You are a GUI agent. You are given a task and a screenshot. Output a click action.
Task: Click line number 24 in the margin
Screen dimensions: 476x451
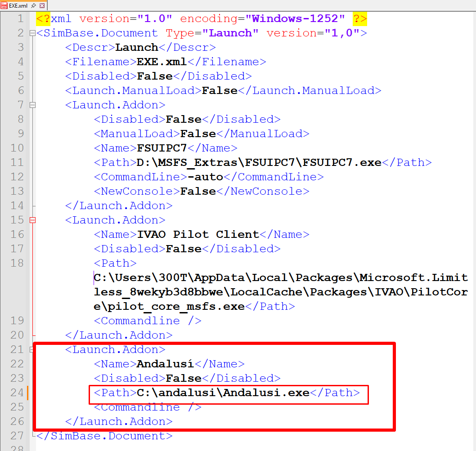[17, 393]
